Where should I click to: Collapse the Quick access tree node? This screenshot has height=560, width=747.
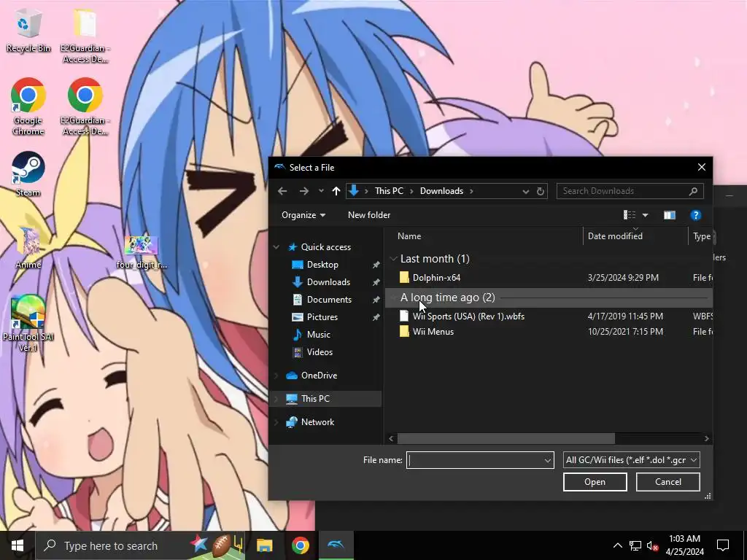276,247
